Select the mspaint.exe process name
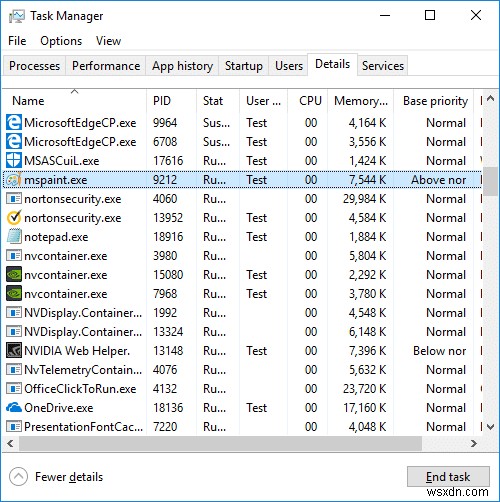 [x=56, y=180]
